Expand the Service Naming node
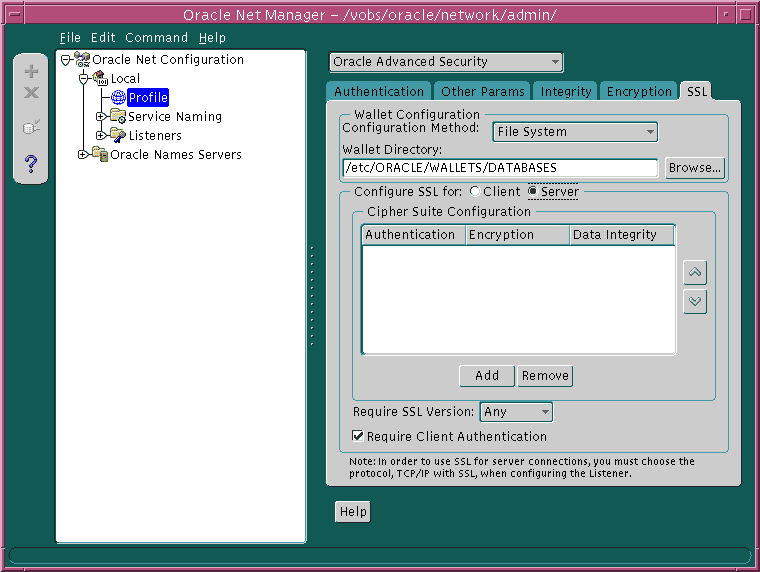This screenshot has width=760, height=572. (101, 117)
